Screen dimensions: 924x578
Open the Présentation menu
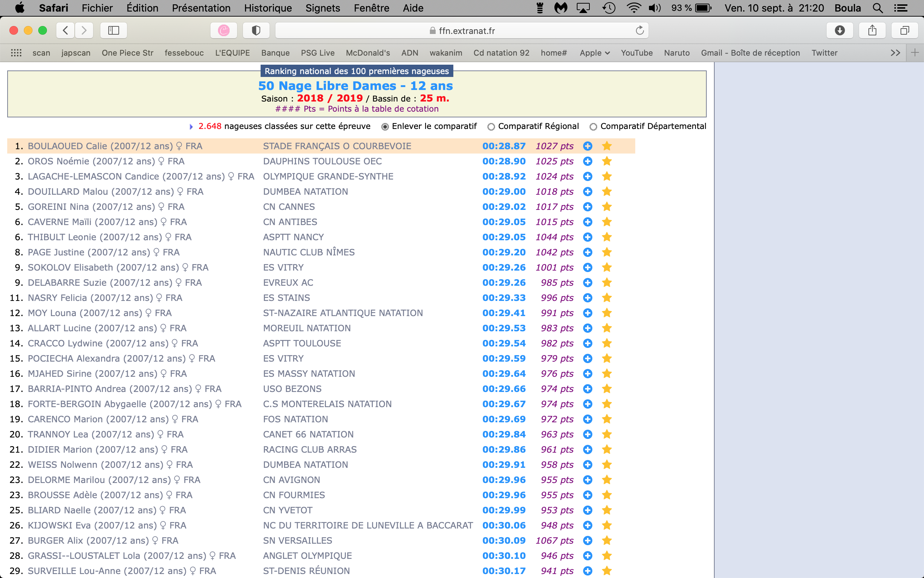[201, 8]
